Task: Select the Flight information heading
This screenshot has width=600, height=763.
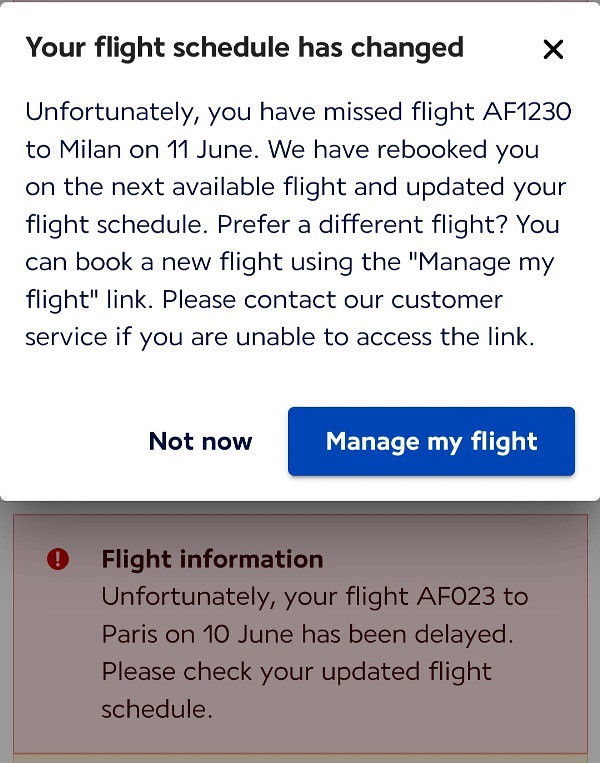Action: (x=212, y=559)
